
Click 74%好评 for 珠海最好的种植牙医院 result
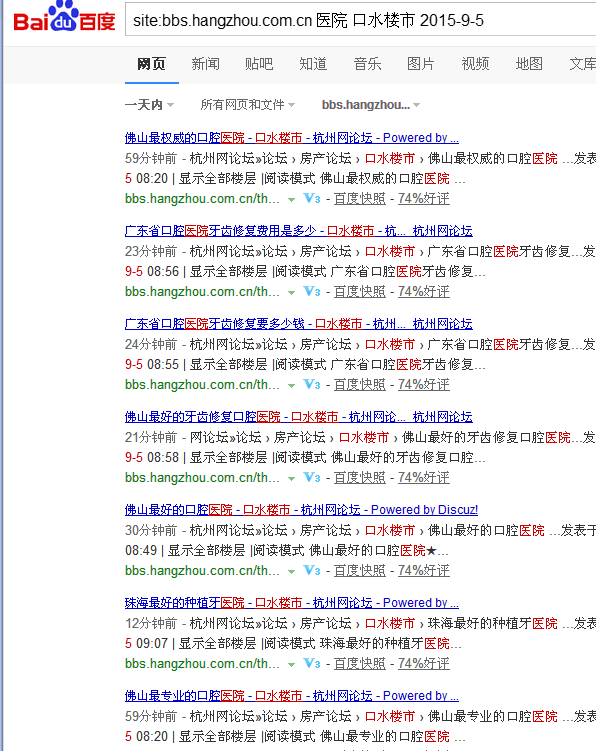tap(424, 663)
